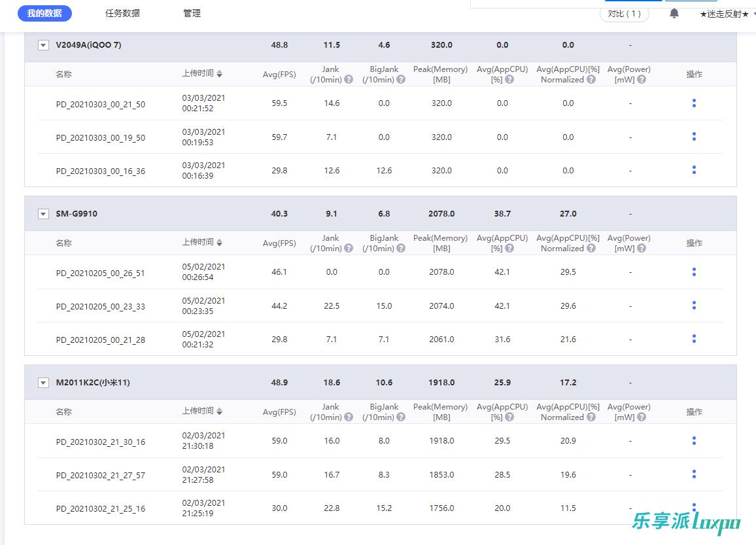Screen dimensions: 756x545
Task: Click Normalized help icon in SM-G9910 table
Action: point(591,249)
